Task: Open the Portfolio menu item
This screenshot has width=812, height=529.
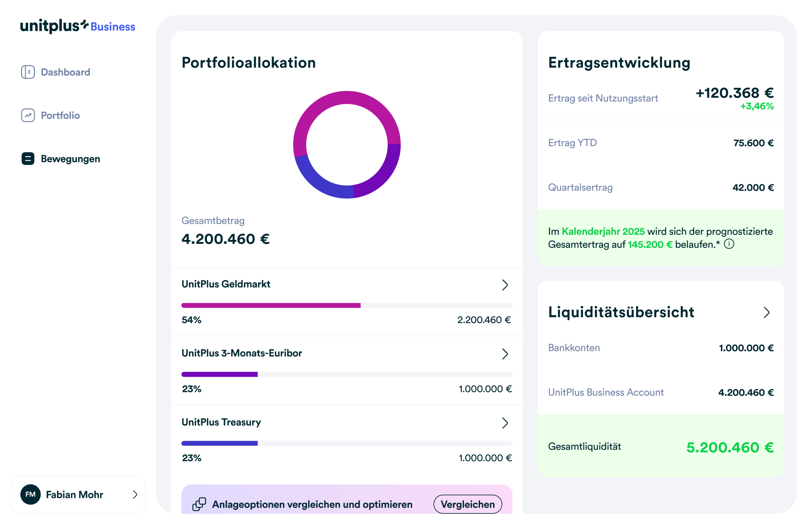Action: click(x=51, y=115)
